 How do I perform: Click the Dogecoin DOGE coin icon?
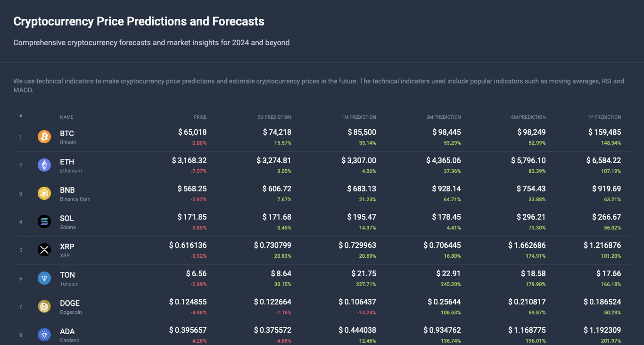pyautogui.click(x=44, y=306)
